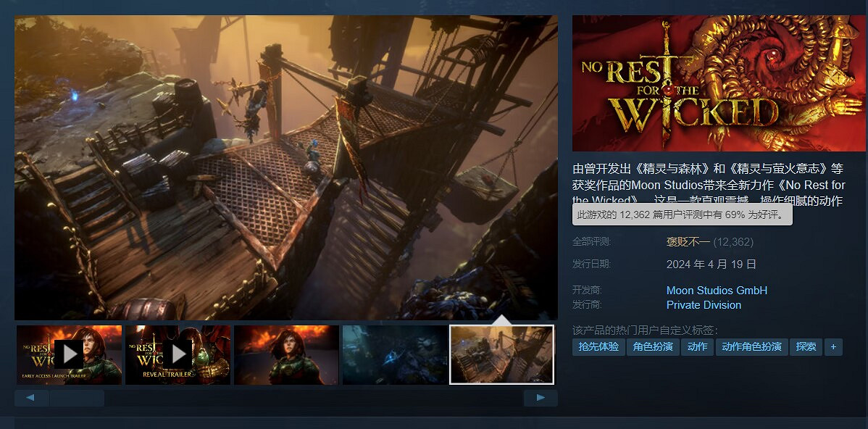Viewport: 868px width, 429px height.
Task: Browse the 探索 tag
Action: [x=806, y=347]
